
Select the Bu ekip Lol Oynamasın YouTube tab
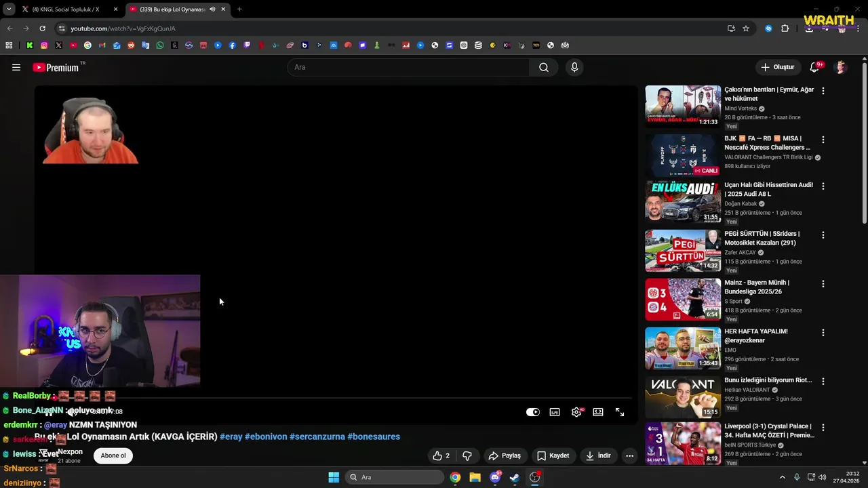point(171,9)
